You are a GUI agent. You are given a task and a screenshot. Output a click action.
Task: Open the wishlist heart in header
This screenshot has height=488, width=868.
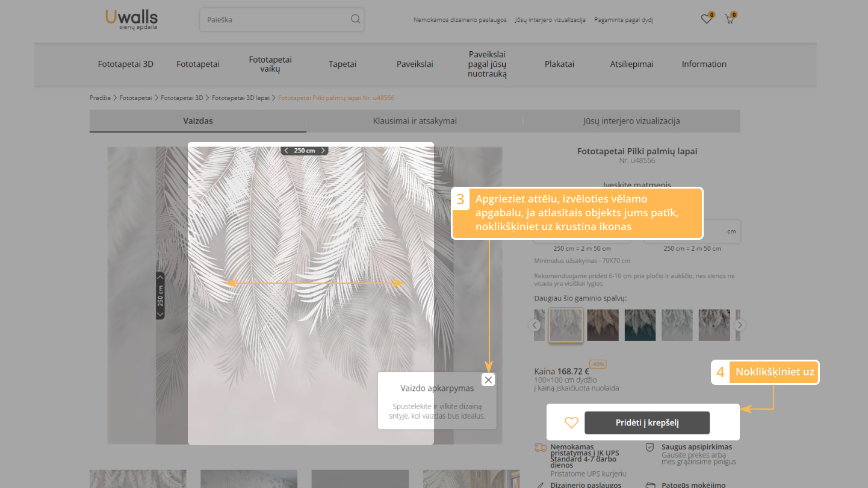(706, 19)
